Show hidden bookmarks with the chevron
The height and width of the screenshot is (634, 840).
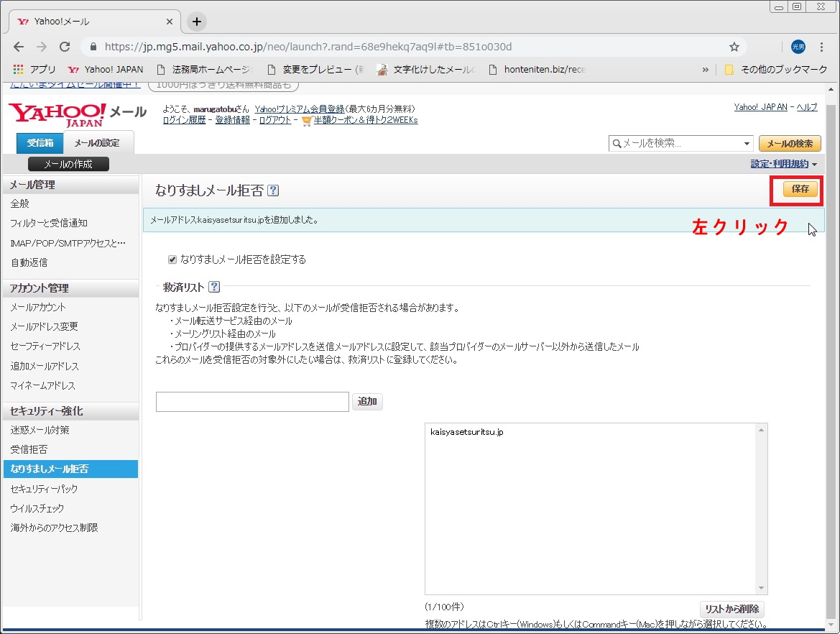pyautogui.click(x=705, y=70)
